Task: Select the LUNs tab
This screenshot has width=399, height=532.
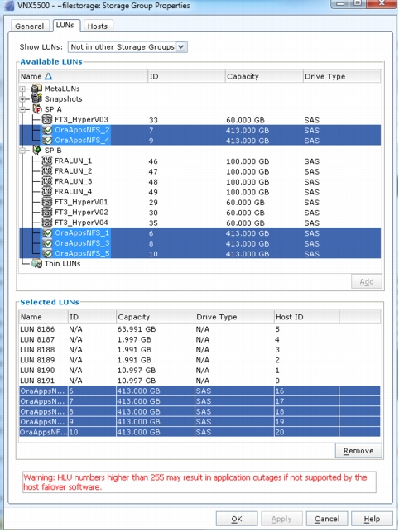Action: click(x=65, y=26)
